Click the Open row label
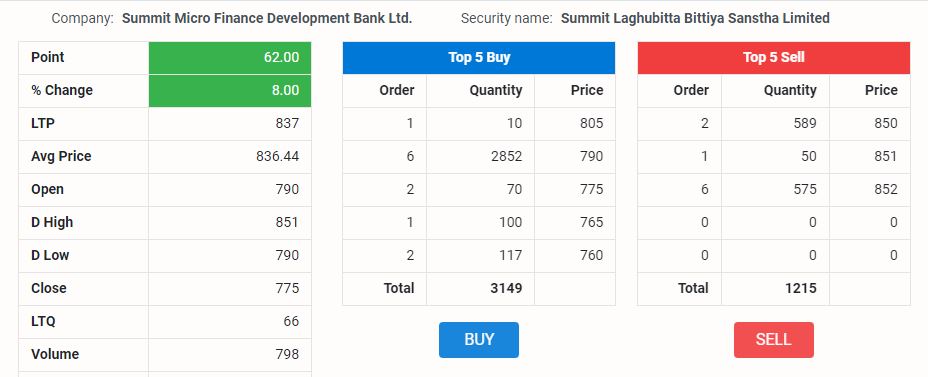 point(47,189)
